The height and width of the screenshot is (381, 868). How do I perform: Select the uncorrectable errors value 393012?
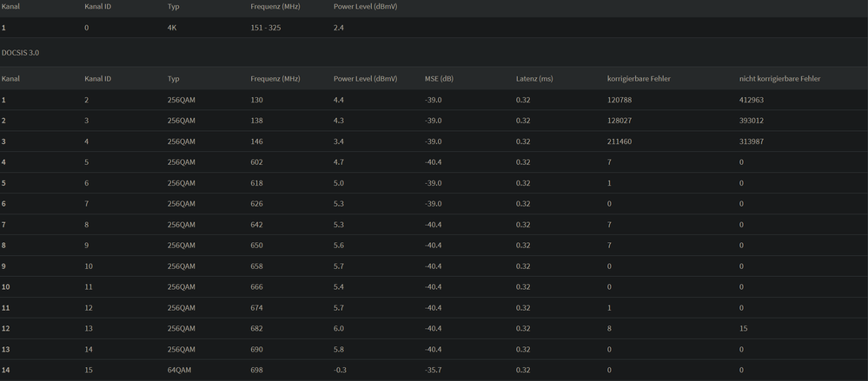752,121
